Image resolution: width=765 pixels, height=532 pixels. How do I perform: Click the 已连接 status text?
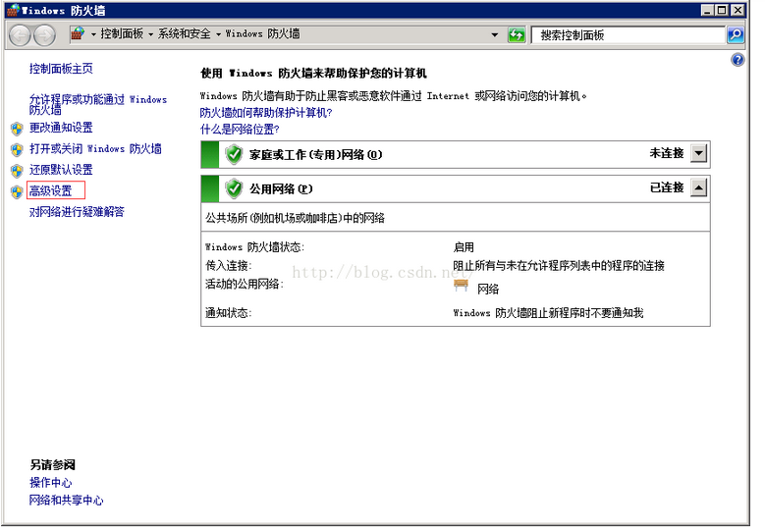pos(667,187)
